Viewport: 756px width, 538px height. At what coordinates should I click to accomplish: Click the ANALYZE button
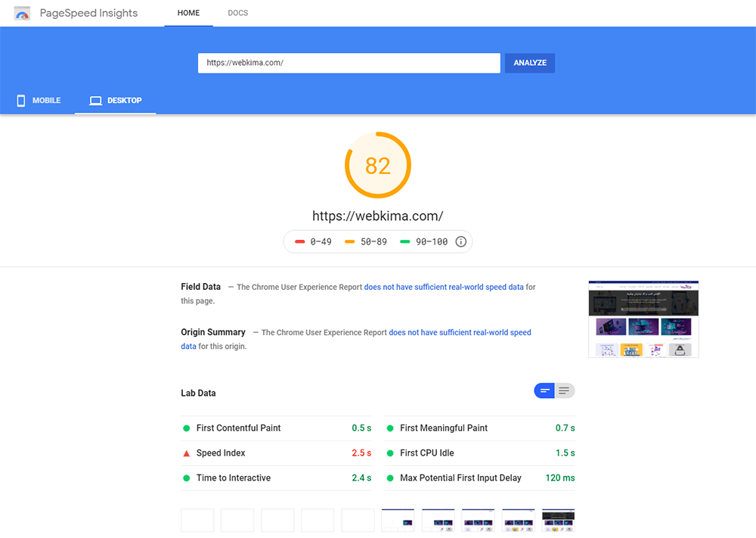pos(530,63)
